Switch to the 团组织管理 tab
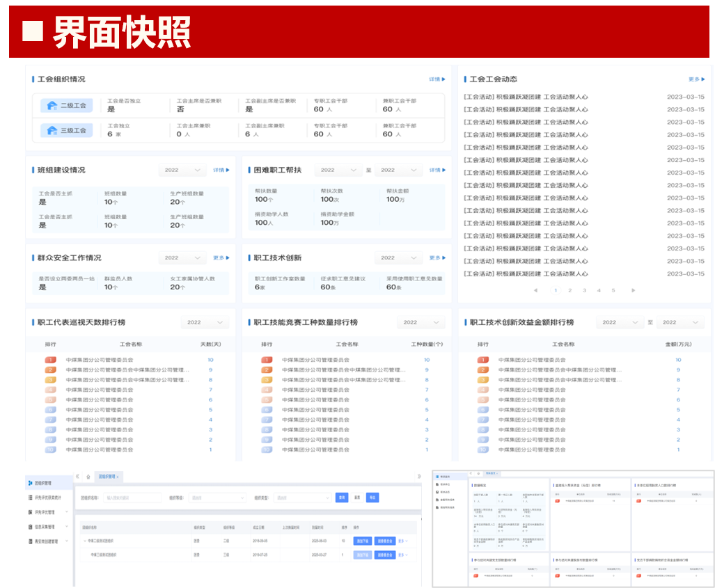Viewport: 715px width, 588px height. click(x=109, y=477)
